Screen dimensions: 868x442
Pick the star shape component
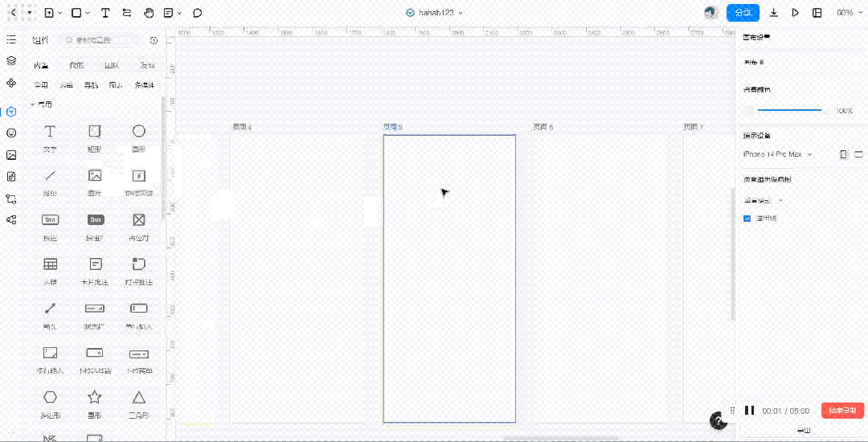(95, 403)
